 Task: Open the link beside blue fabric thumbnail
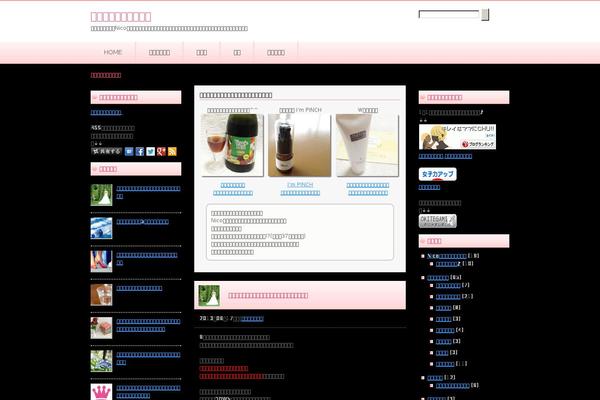coord(142,222)
